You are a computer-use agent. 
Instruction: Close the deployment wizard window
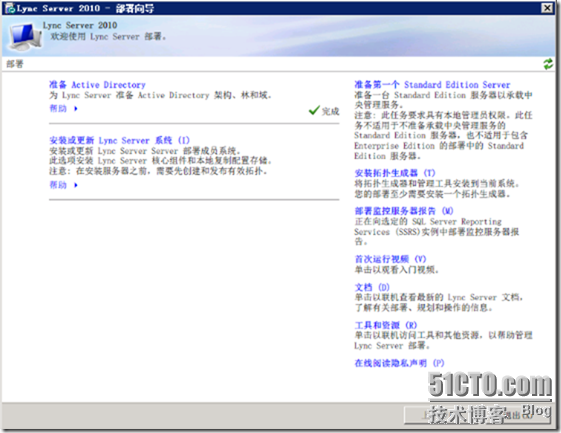point(547,8)
